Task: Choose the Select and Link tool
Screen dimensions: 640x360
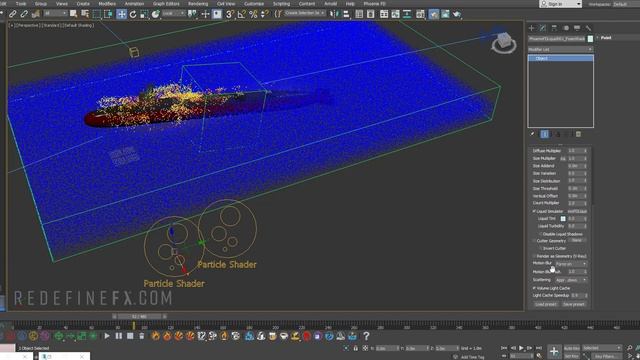Action: tap(13, 14)
